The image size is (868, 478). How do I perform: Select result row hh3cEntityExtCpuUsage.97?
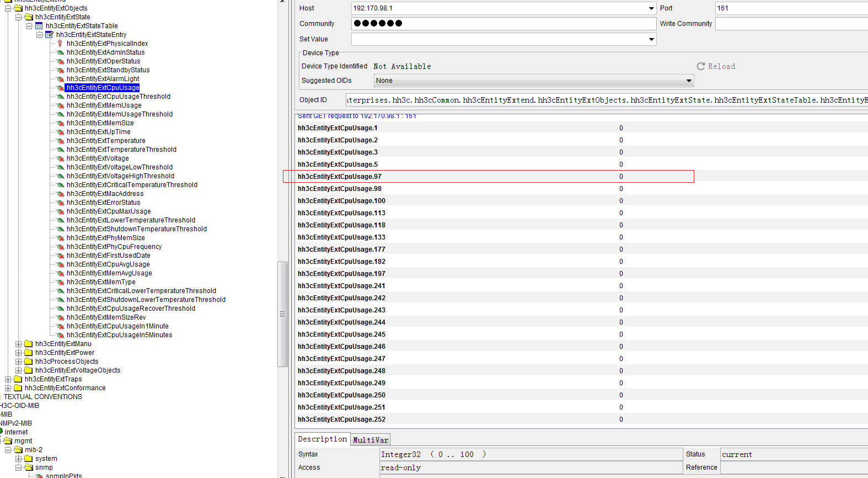click(581, 177)
